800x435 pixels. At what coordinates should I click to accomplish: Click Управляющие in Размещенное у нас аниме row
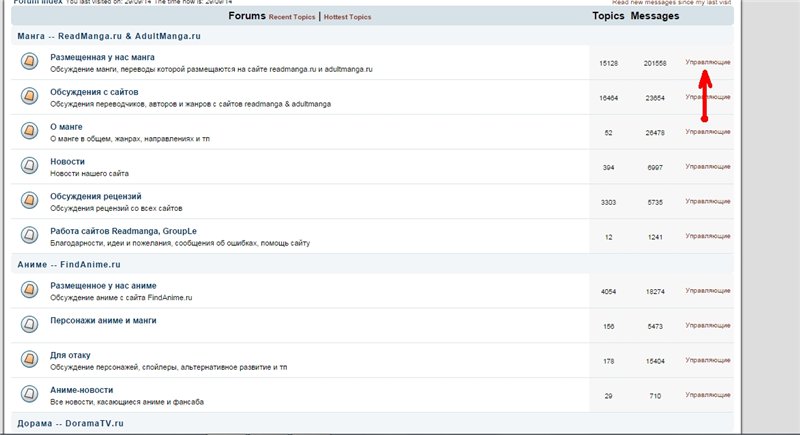(708, 290)
